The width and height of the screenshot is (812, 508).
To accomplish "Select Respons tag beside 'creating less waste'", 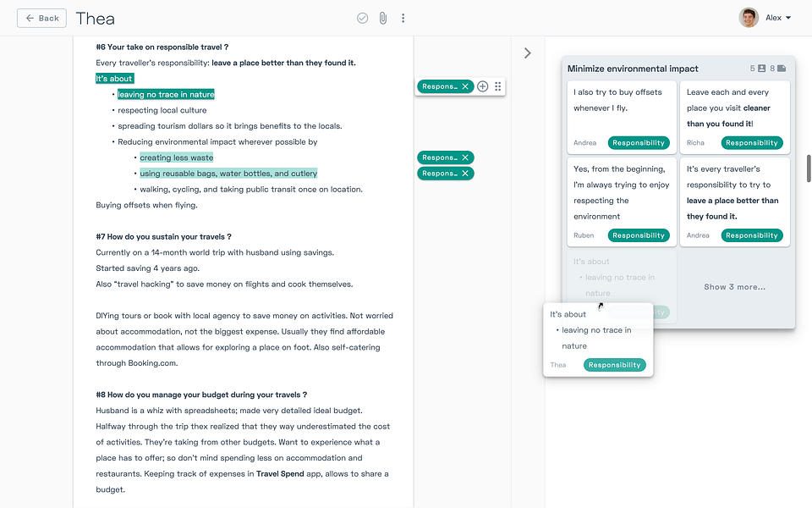I will (440, 157).
